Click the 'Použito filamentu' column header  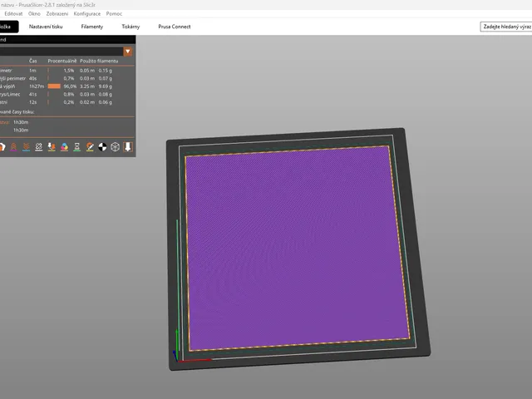coord(99,61)
